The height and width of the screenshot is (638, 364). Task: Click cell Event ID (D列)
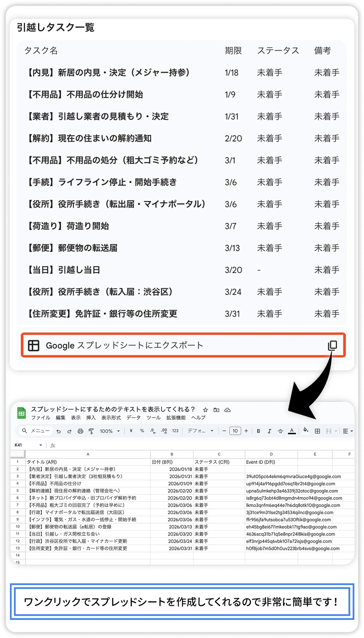271,462
